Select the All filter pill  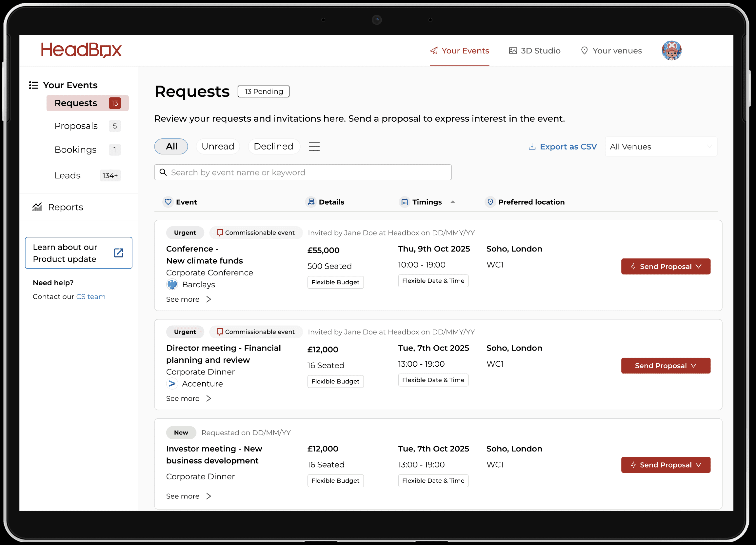coord(171,146)
